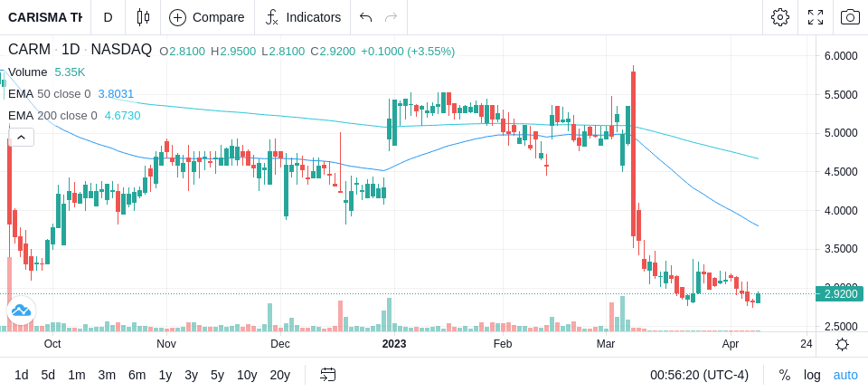The width and height of the screenshot is (868, 392).
Task: Click the Mar time axis label
Action: point(606,344)
